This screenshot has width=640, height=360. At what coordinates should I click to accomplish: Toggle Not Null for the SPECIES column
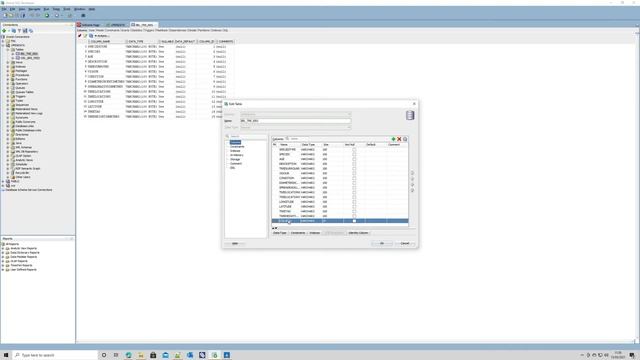354,154
